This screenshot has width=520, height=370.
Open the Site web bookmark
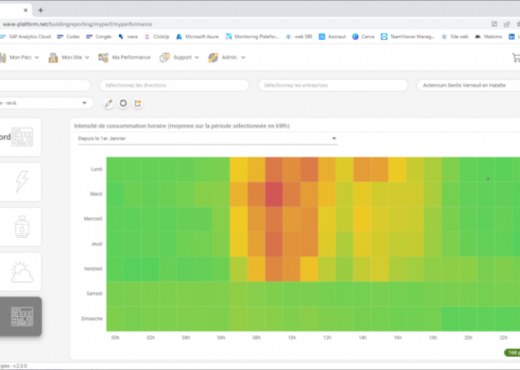click(x=455, y=37)
